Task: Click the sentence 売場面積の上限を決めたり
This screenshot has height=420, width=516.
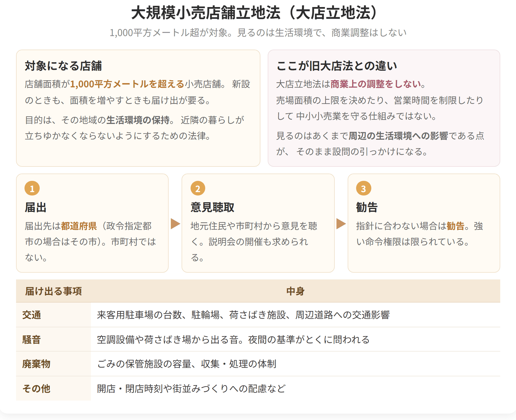Action: [x=380, y=108]
